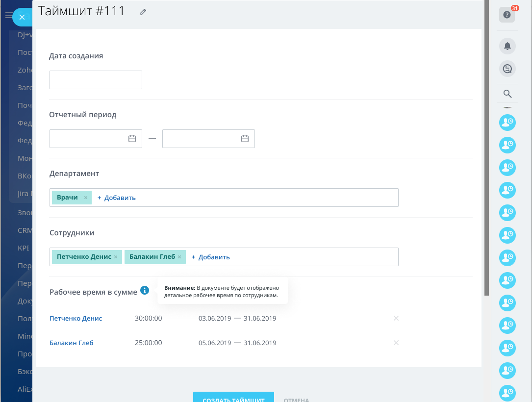
Task: Click the Дата создания input field
Action: tap(96, 80)
